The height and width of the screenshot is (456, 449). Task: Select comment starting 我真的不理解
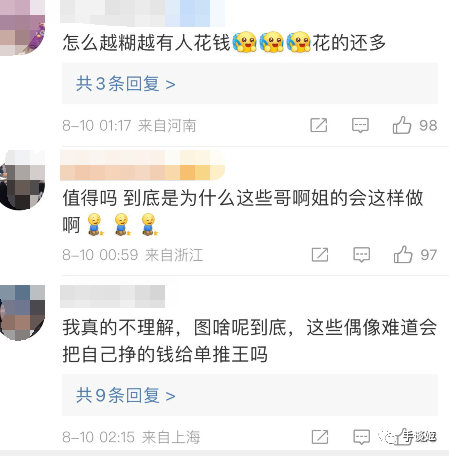(x=250, y=340)
